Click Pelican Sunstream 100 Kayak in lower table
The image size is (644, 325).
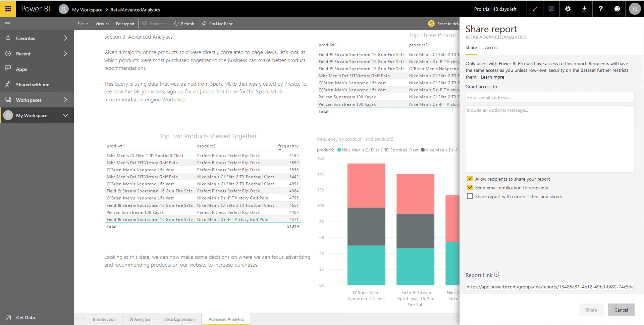point(135,213)
